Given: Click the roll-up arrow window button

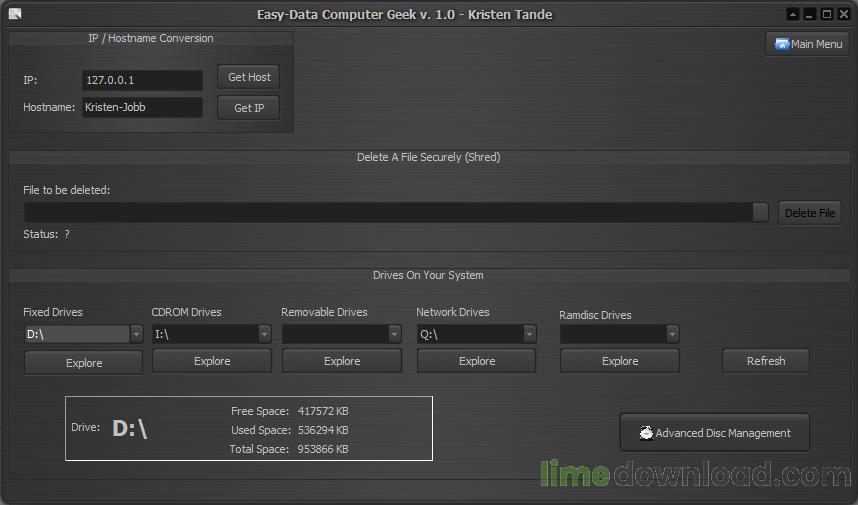Looking at the screenshot, I should click(792, 14).
